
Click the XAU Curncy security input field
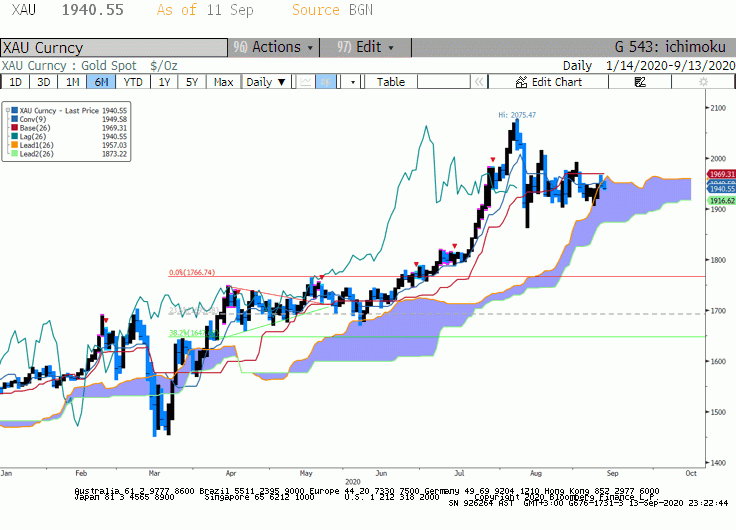(114, 47)
